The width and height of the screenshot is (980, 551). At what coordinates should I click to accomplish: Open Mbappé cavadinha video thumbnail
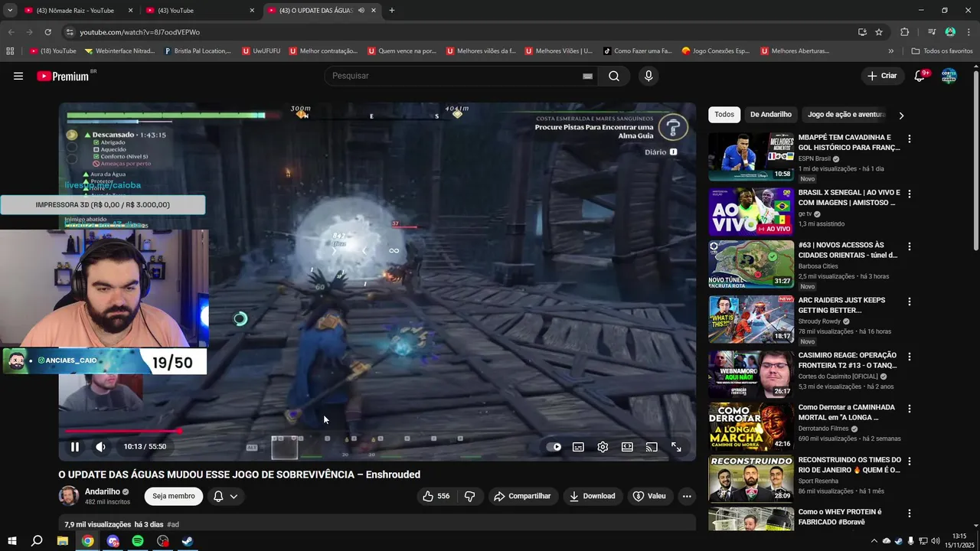click(751, 157)
